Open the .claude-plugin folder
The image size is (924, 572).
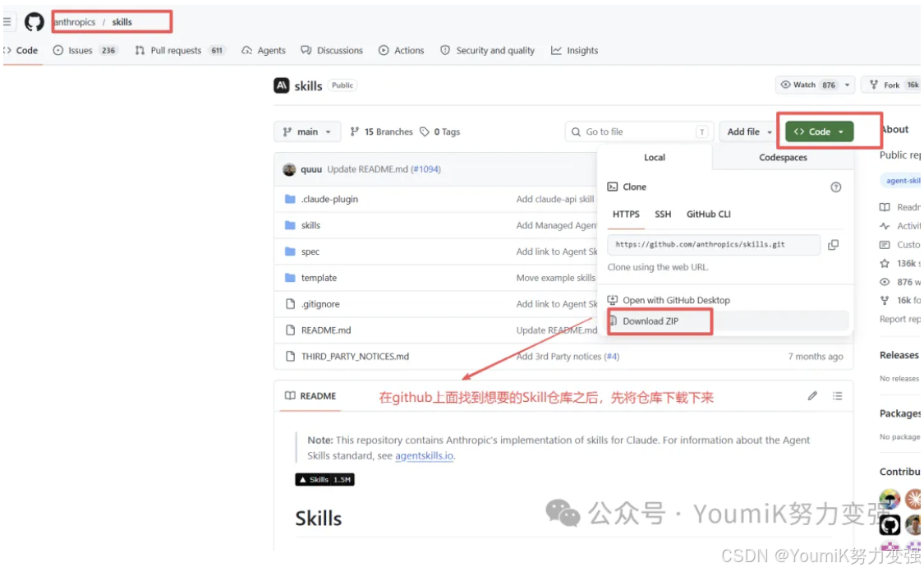tap(329, 200)
